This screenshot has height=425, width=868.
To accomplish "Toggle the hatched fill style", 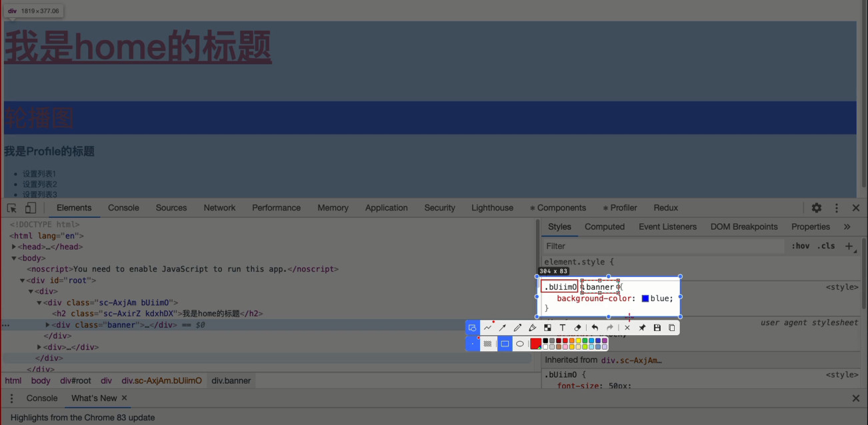I will [x=488, y=344].
